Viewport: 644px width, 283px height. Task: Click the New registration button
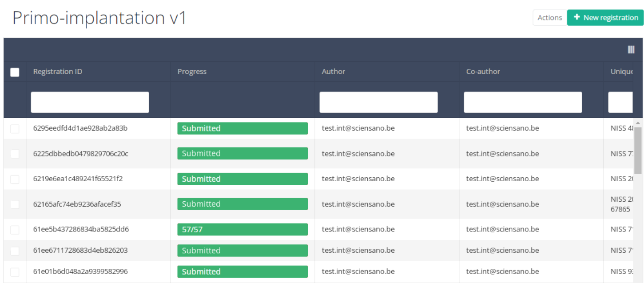[605, 18]
